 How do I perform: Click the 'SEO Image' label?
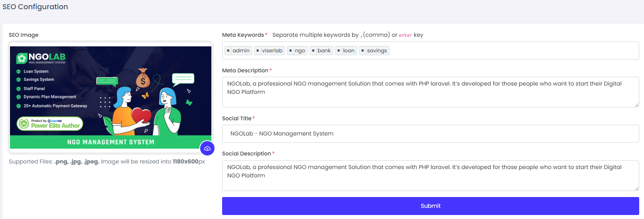(24, 35)
